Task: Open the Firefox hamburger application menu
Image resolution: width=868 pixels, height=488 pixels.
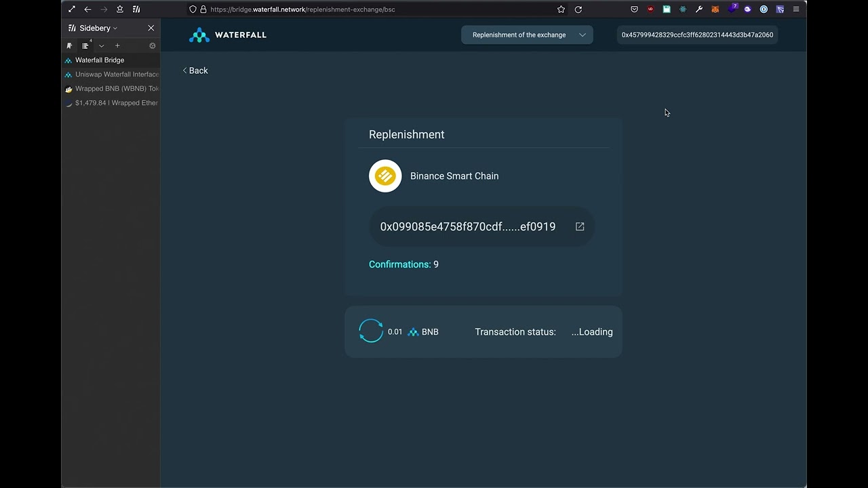Action: tap(796, 9)
